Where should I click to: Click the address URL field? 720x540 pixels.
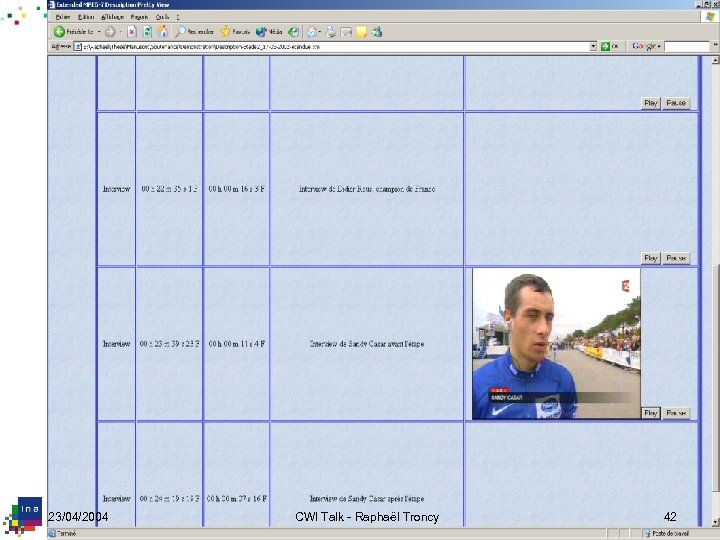335,46
